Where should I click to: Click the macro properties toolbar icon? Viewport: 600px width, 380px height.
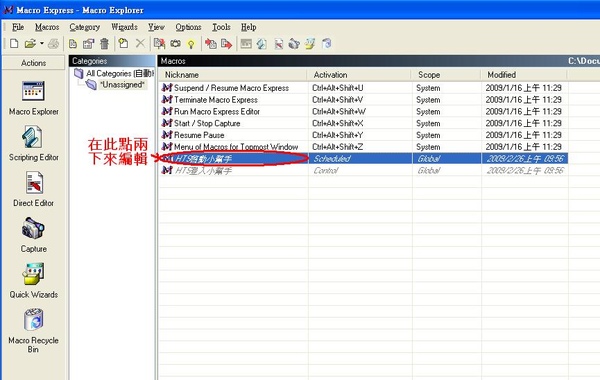pyautogui.click(x=89, y=44)
